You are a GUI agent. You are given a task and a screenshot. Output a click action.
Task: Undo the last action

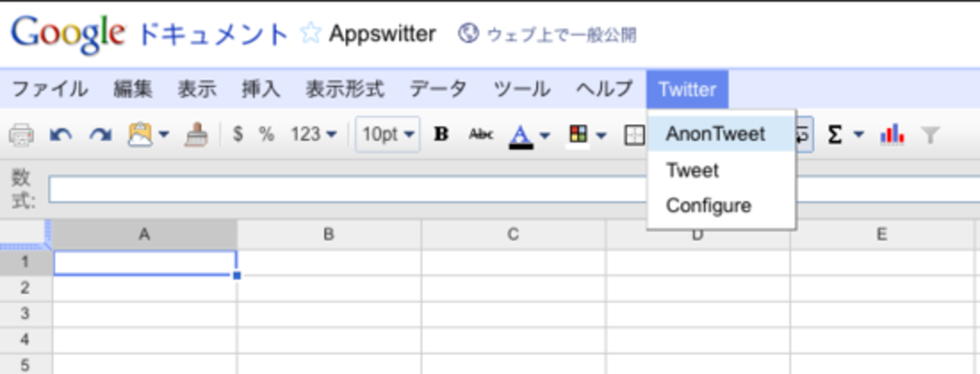(x=60, y=135)
